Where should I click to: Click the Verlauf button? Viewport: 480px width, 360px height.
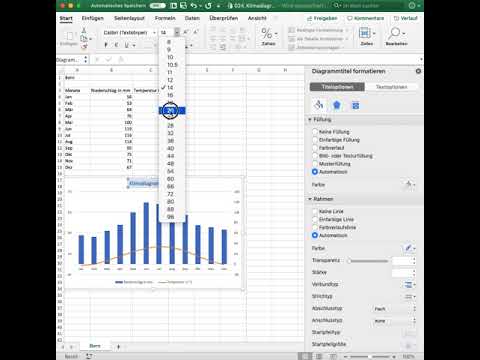(406, 18)
